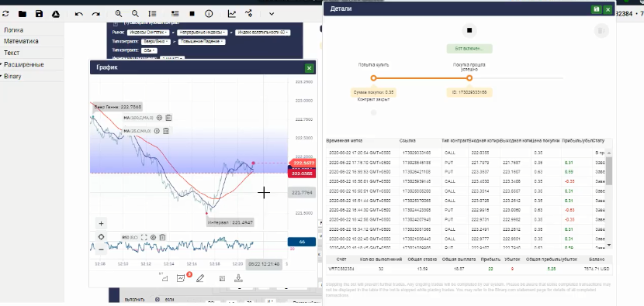Close the Детали panel
644x306 pixels.
tap(608, 9)
